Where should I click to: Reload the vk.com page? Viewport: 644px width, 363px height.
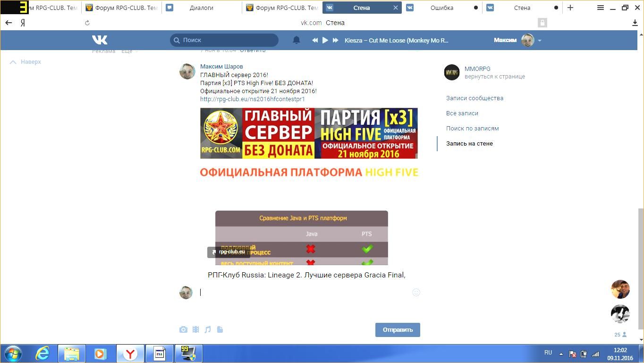point(87,23)
